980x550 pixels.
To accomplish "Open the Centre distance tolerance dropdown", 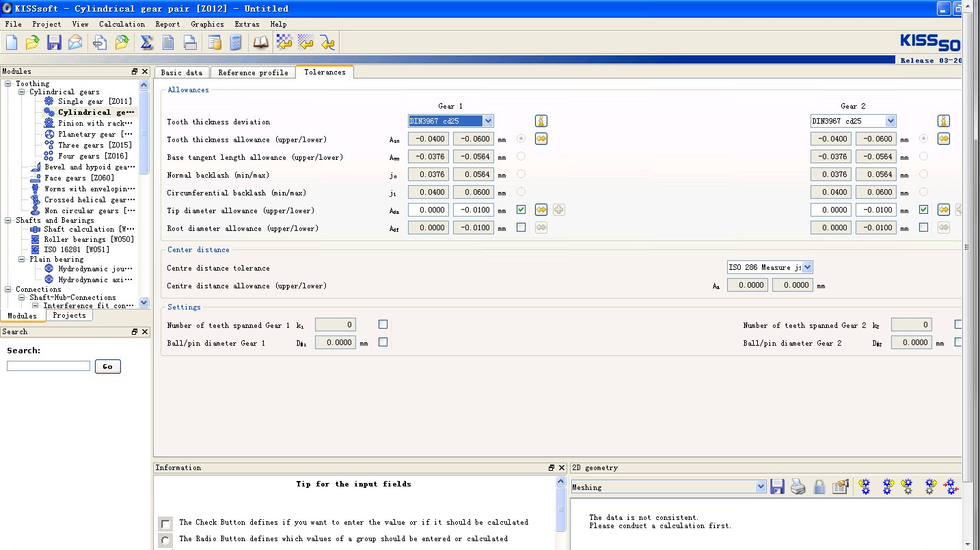I will pos(808,267).
